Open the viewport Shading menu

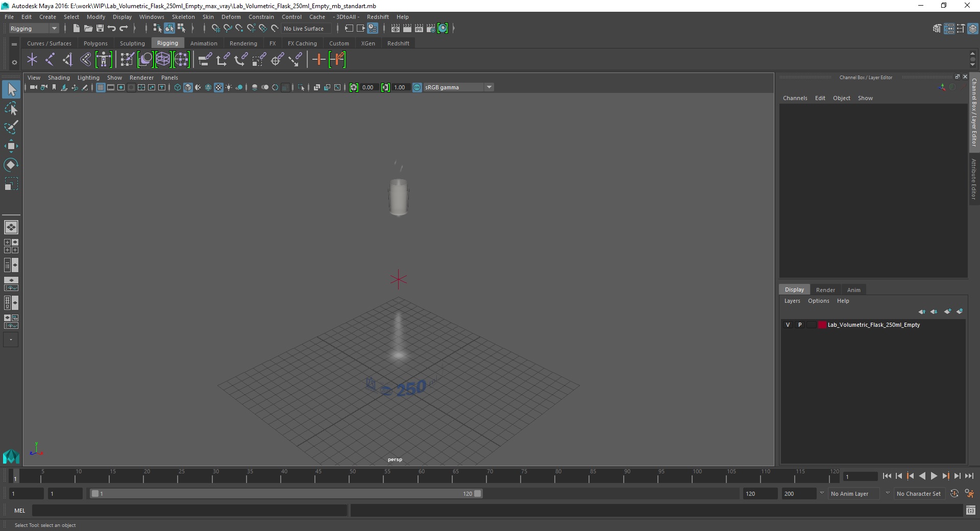pyautogui.click(x=59, y=78)
